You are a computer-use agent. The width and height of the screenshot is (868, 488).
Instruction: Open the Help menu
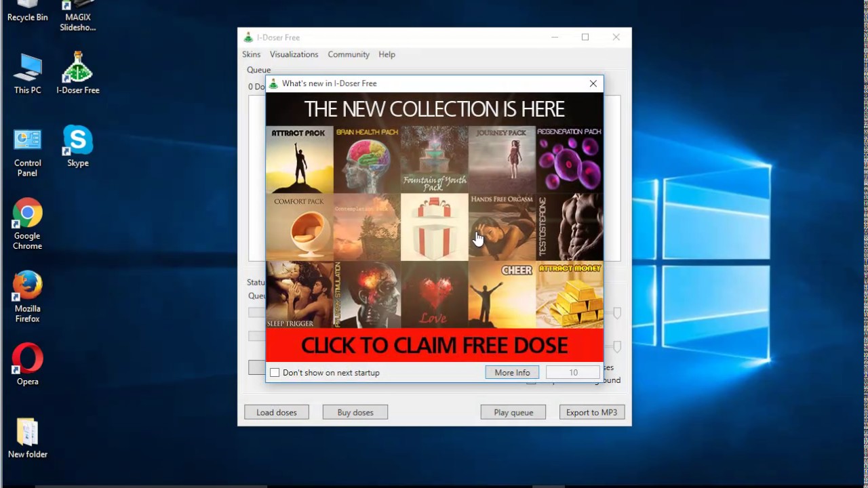[x=387, y=54]
